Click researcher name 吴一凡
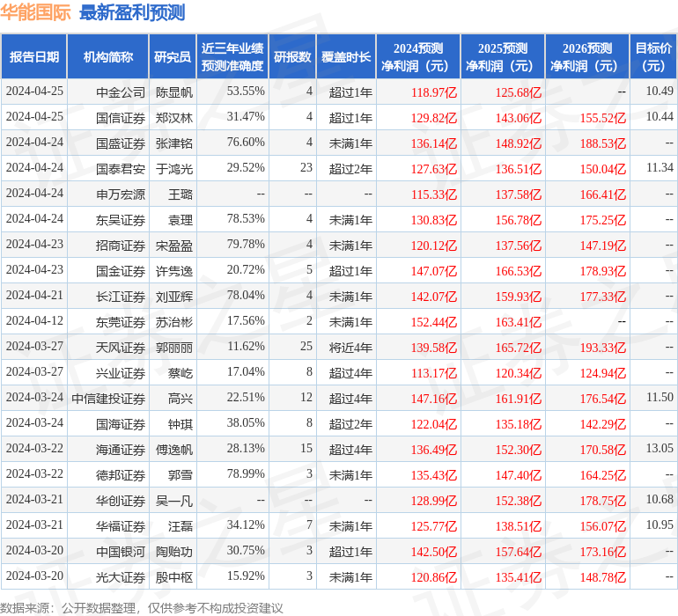678x616 pixels. [x=174, y=500]
